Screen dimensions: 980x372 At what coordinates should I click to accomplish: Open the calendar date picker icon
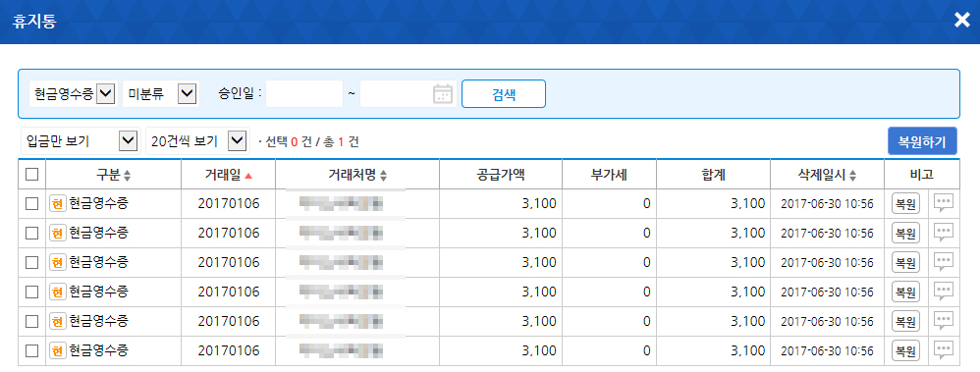443,94
